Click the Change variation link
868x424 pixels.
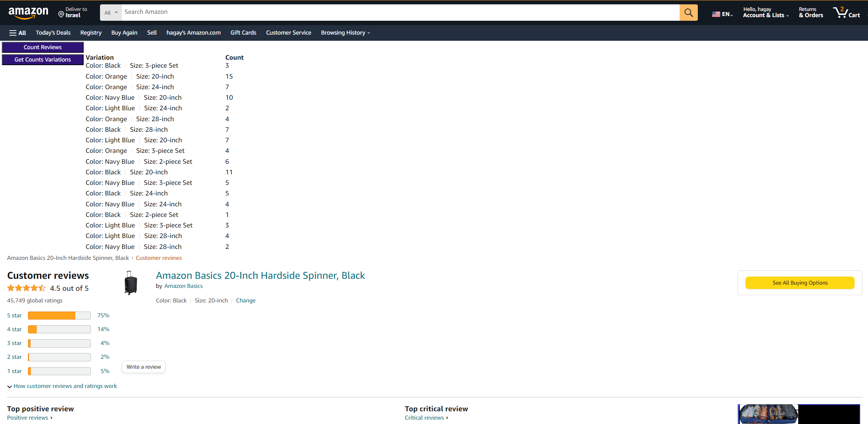(x=246, y=301)
